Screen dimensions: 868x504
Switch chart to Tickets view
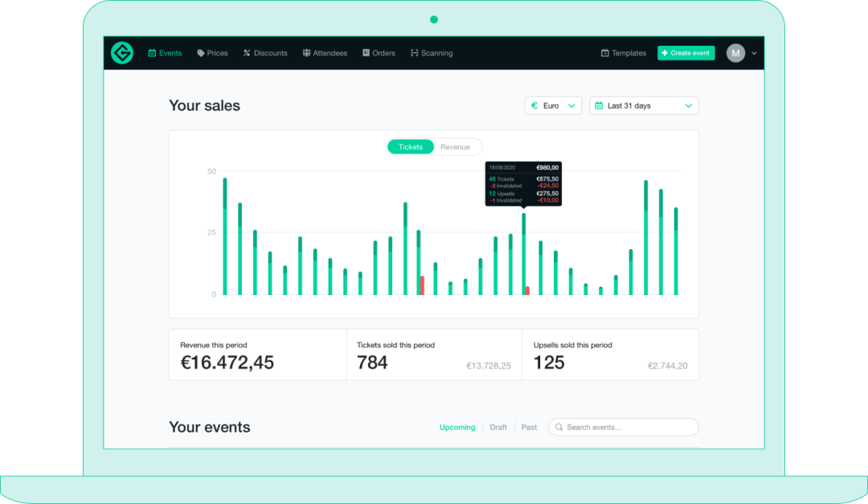411,147
